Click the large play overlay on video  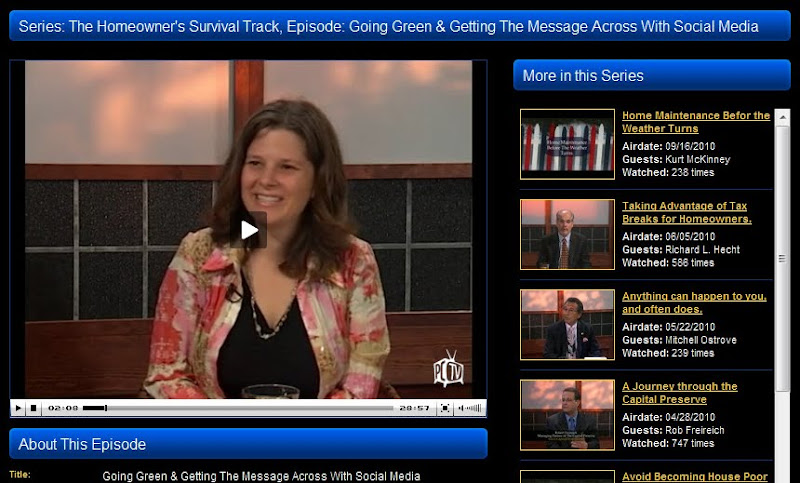[x=248, y=230]
